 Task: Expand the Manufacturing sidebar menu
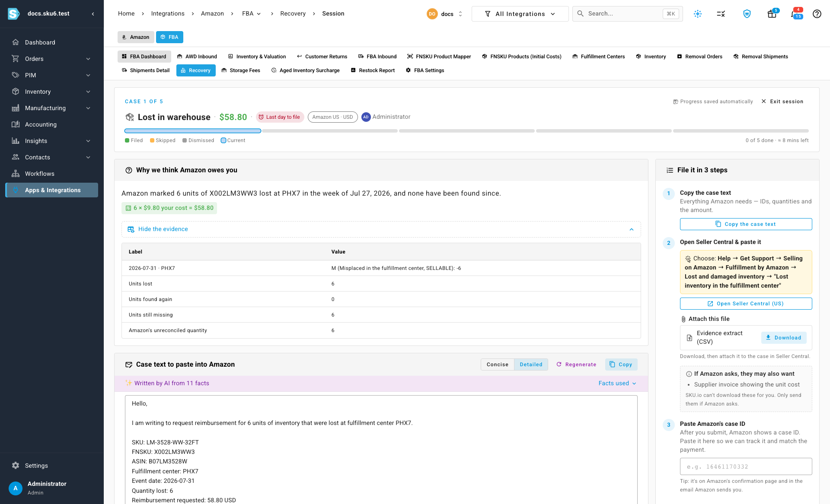pos(88,108)
